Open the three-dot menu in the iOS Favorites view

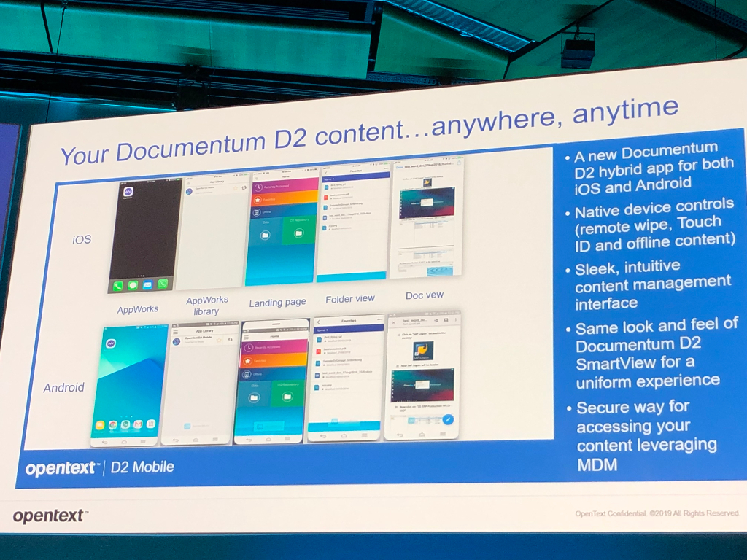click(x=385, y=168)
